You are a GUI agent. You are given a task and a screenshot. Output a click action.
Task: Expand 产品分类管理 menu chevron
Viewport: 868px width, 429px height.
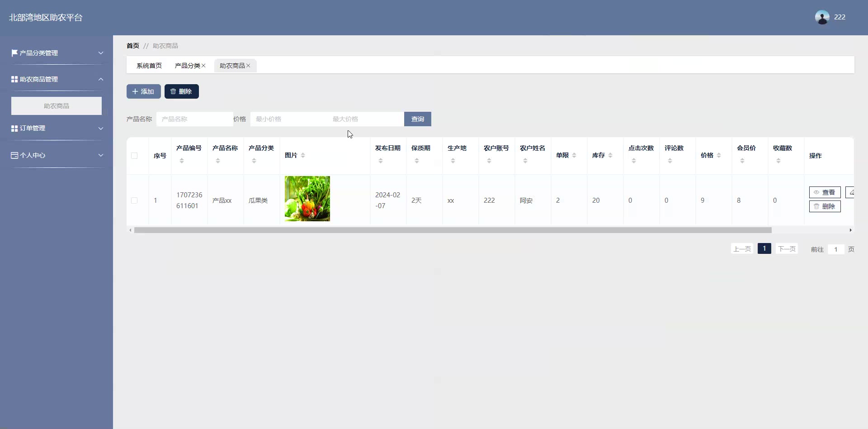pyautogui.click(x=101, y=53)
